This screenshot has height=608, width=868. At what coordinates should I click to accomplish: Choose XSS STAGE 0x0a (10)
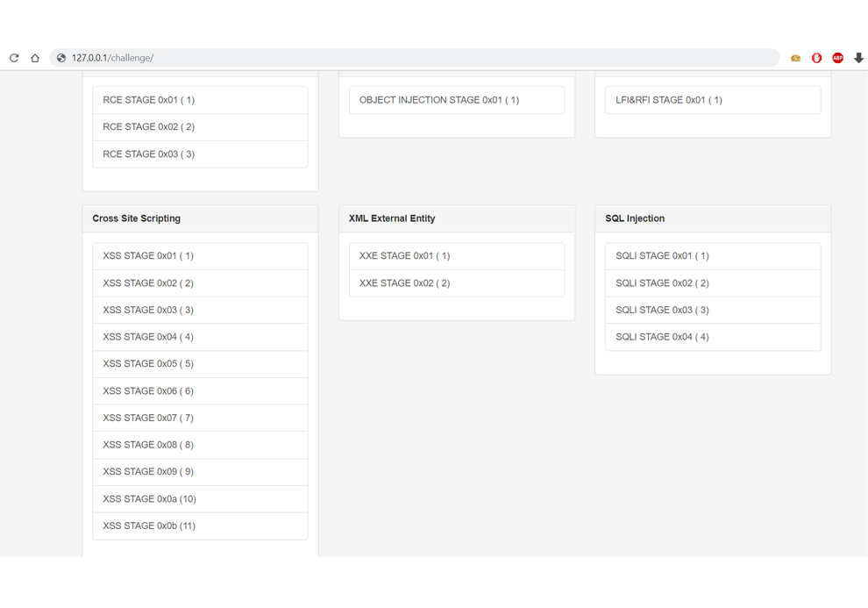point(200,499)
